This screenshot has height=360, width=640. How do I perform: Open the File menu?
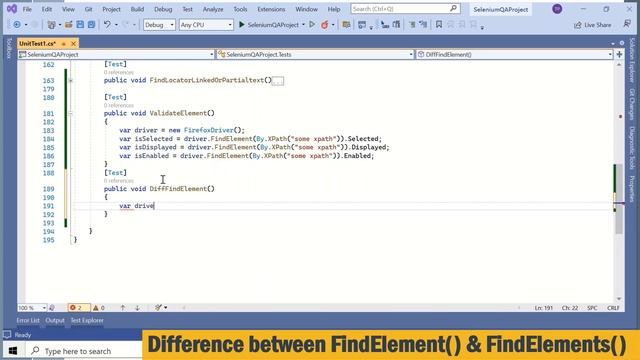point(27,9)
